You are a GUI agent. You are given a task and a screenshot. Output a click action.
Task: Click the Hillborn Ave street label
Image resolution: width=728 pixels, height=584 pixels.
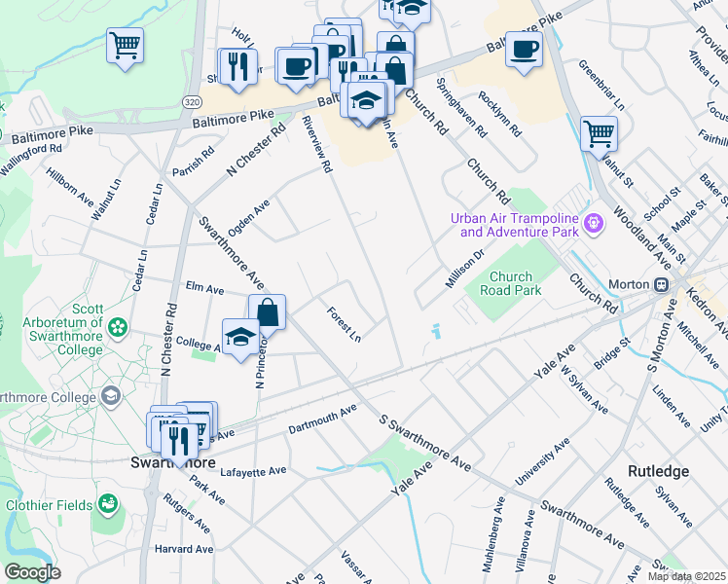click(70, 187)
